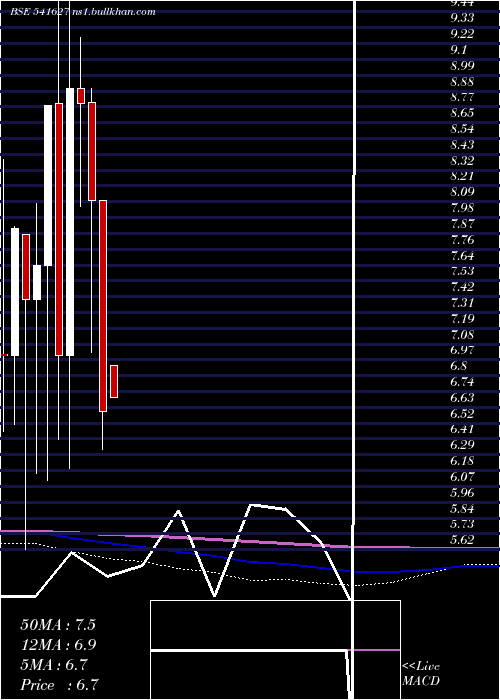
Task: Select the 9.22 price axis label
Action: 462,33
